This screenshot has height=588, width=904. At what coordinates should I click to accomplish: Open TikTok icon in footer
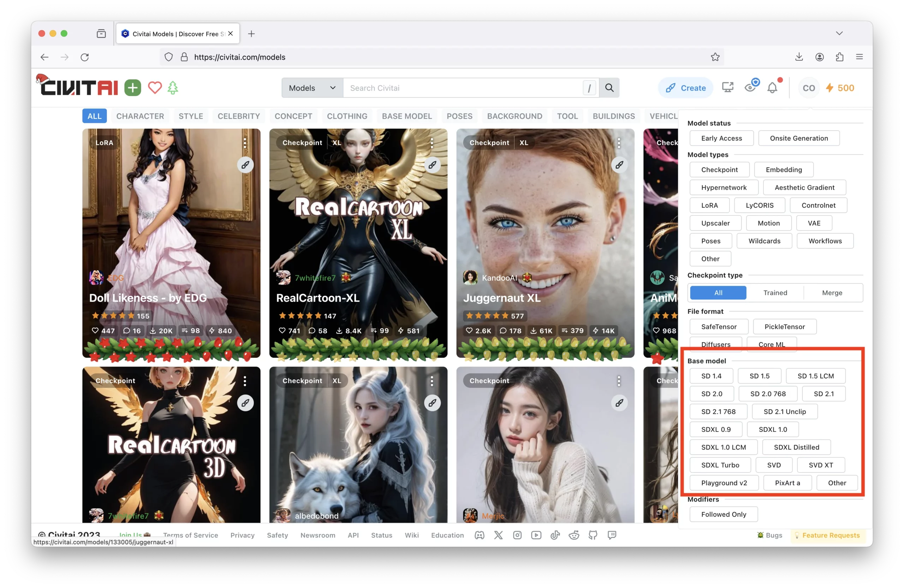pos(555,535)
